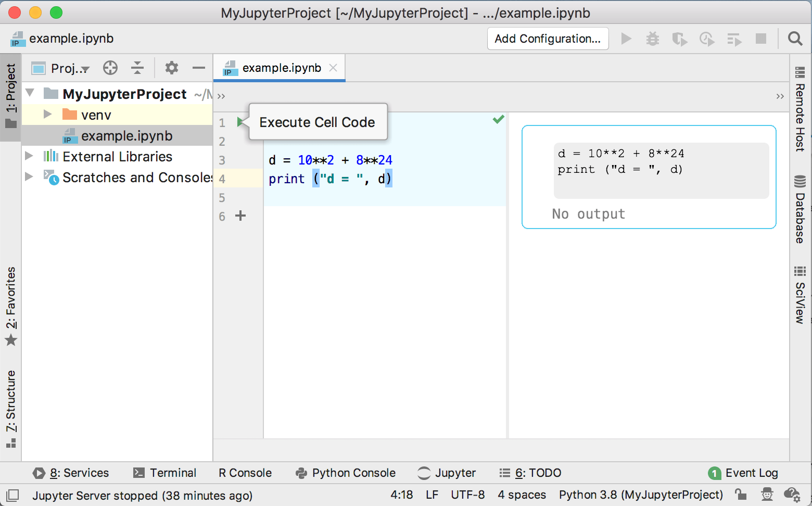The image size is (812, 506).
Task: Select MyJupyterProject root folder label
Action: point(124,94)
